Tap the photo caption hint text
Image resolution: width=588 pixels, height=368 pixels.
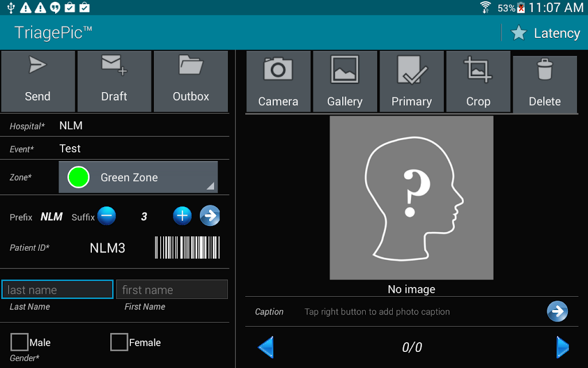pos(377,312)
